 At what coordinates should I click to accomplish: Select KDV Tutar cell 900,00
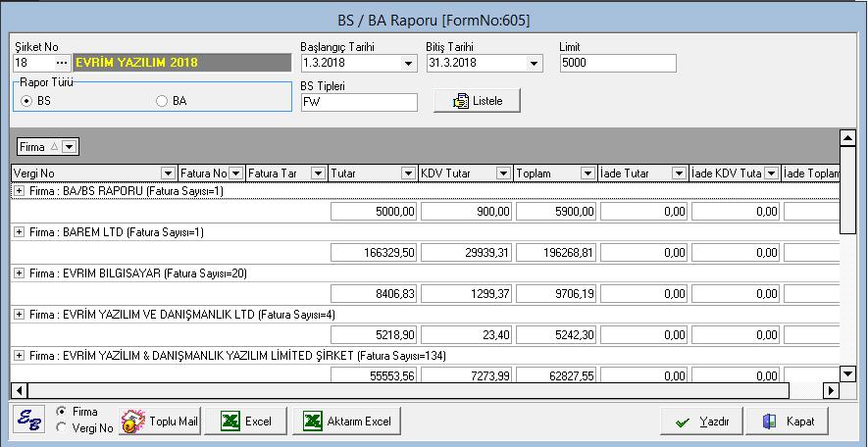point(466,212)
